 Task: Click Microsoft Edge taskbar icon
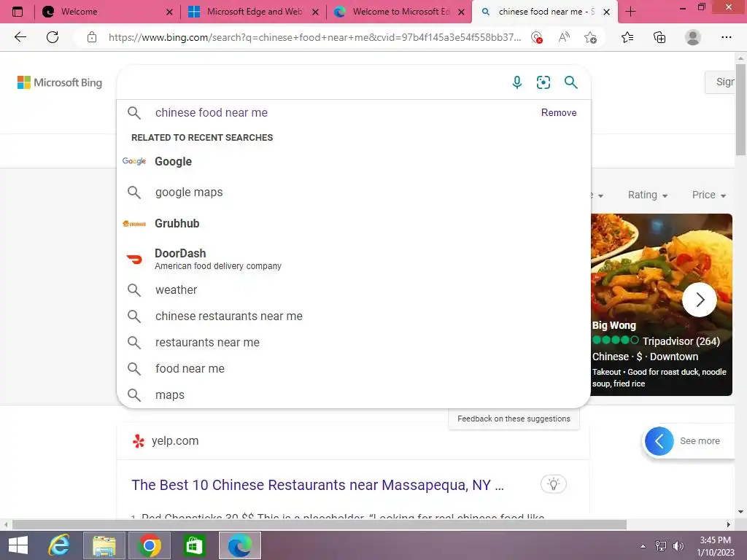coord(239,545)
